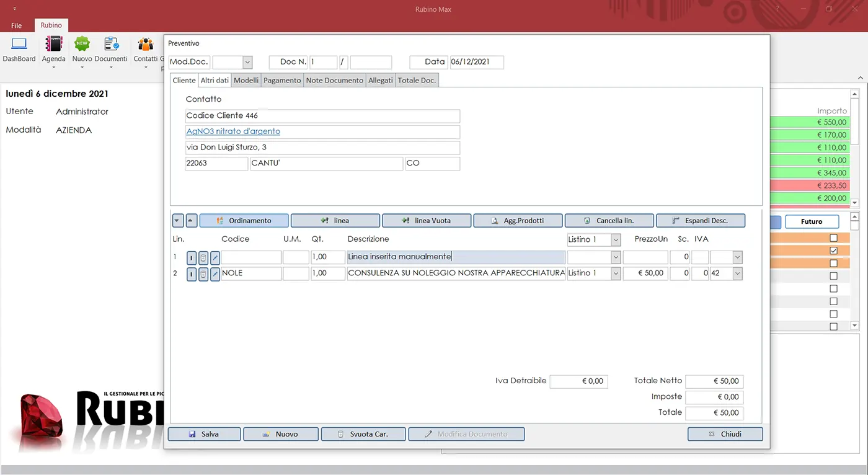The height and width of the screenshot is (475, 868).
Task: Expand the Agenda dropdown arrow
Action: point(54,67)
